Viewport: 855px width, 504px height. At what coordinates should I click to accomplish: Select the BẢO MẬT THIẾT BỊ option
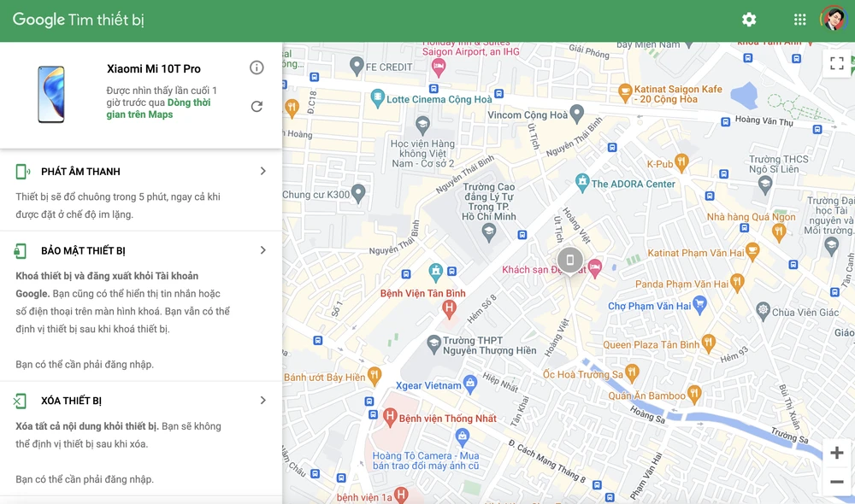[83, 251]
